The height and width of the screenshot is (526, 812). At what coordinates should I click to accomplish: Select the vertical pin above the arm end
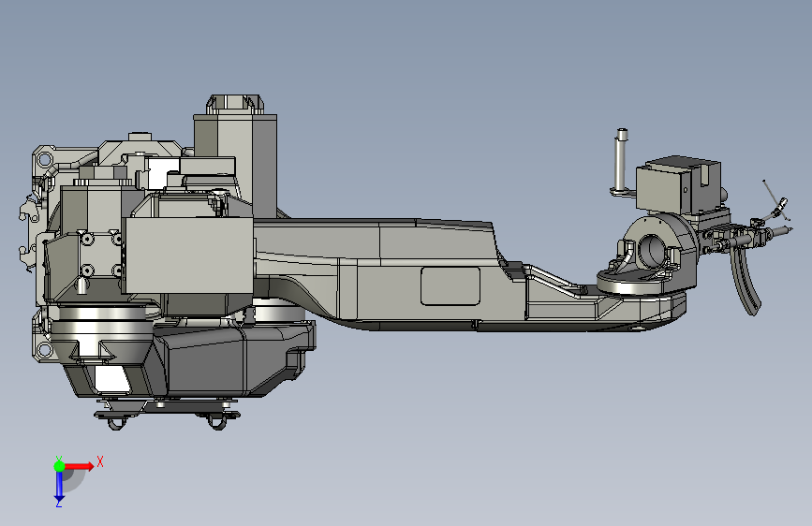pyautogui.click(x=622, y=160)
